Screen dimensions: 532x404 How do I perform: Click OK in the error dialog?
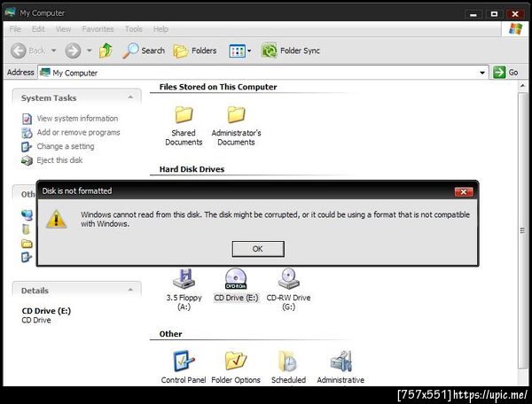coord(258,249)
